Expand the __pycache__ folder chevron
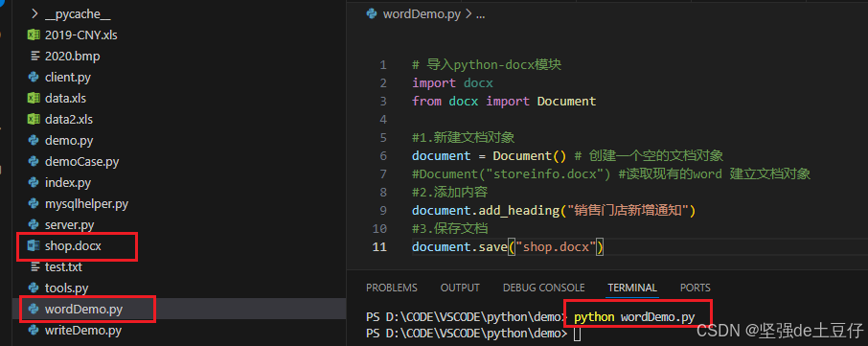The image size is (868, 346). tap(34, 14)
